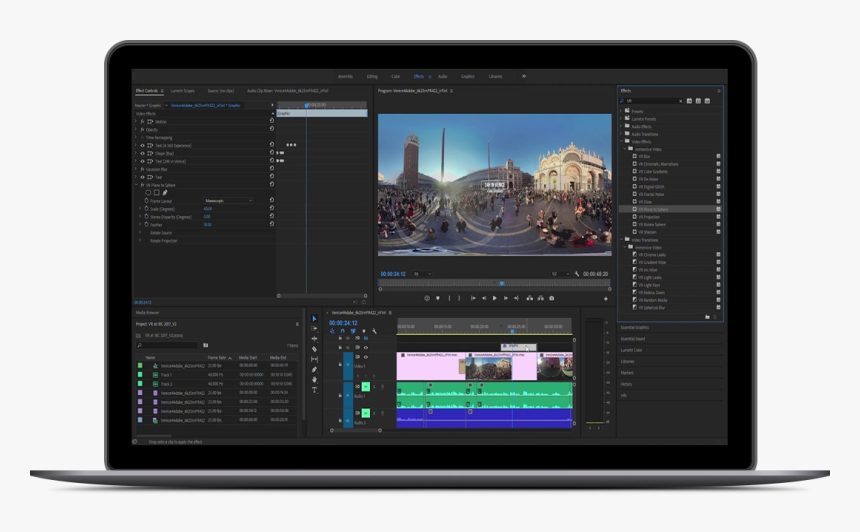Open the Frame Layout Monoscopic dropdown
This screenshot has height=532, width=860.
click(x=228, y=200)
